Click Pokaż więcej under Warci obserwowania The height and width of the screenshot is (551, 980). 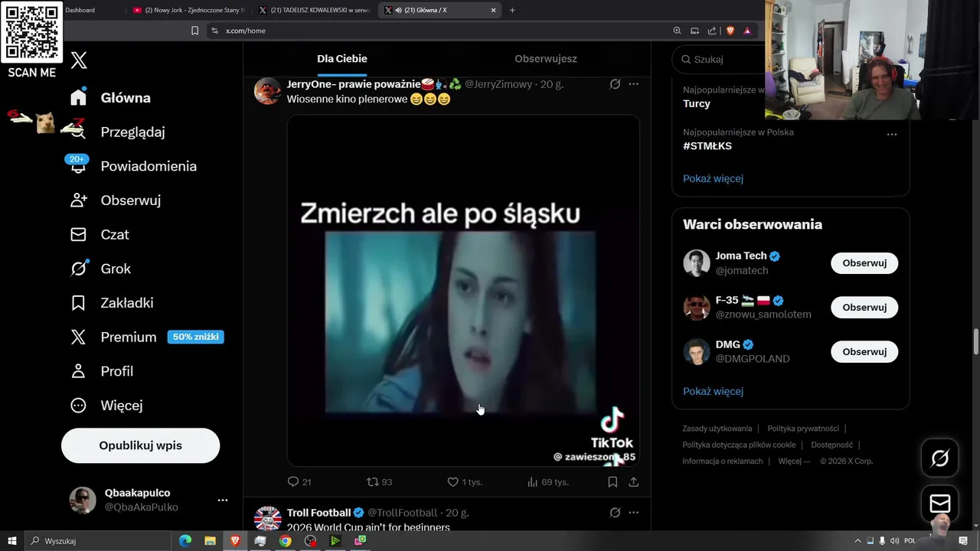[713, 391]
